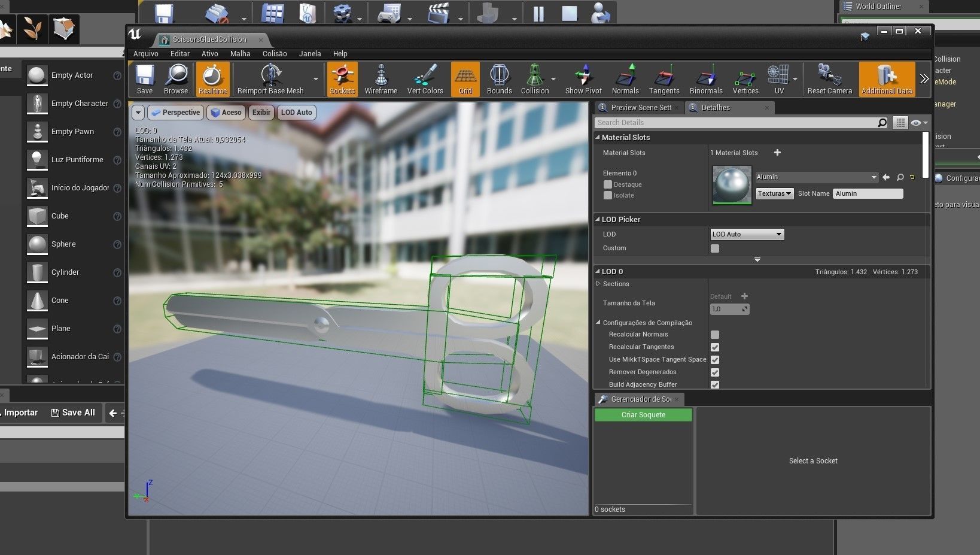
Task: Click Save All in Content Browser
Action: click(x=73, y=413)
